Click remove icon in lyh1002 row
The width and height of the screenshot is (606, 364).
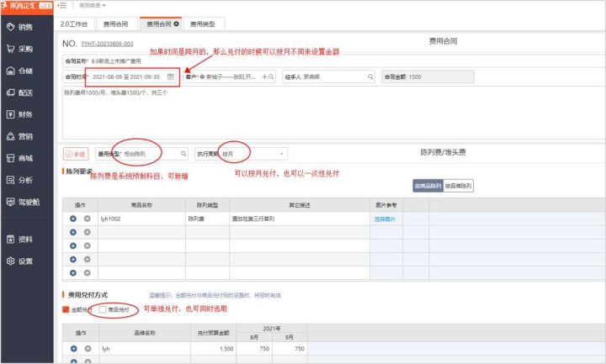87,219
